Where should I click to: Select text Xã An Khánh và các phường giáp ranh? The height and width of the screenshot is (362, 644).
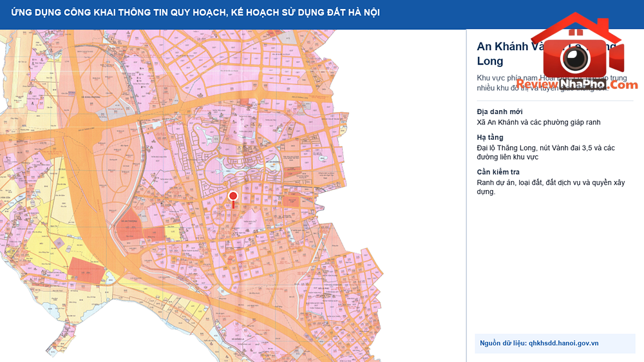click(x=538, y=122)
